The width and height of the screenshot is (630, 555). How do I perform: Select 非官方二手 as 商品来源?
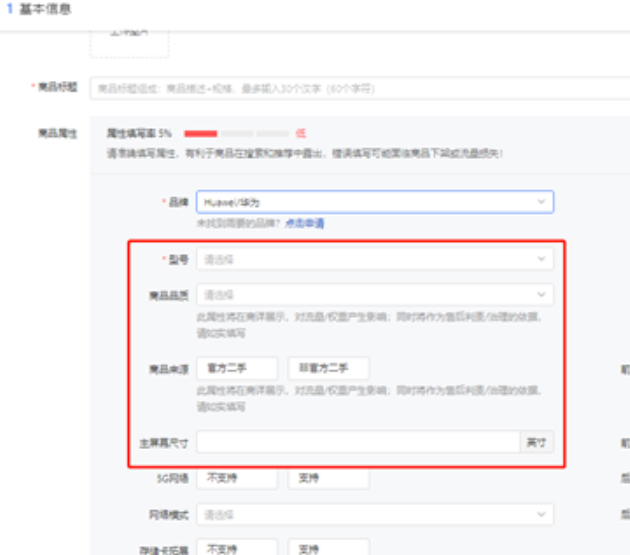(329, 368)
